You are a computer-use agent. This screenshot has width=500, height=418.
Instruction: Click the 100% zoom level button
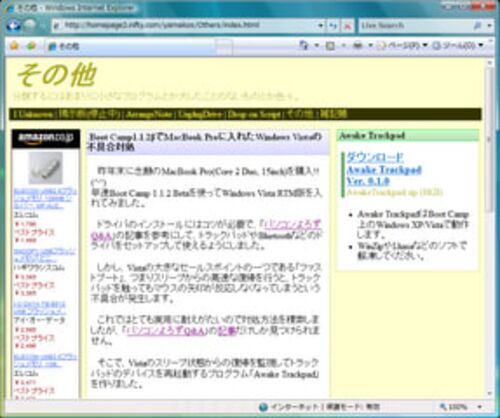pos(454,407)
